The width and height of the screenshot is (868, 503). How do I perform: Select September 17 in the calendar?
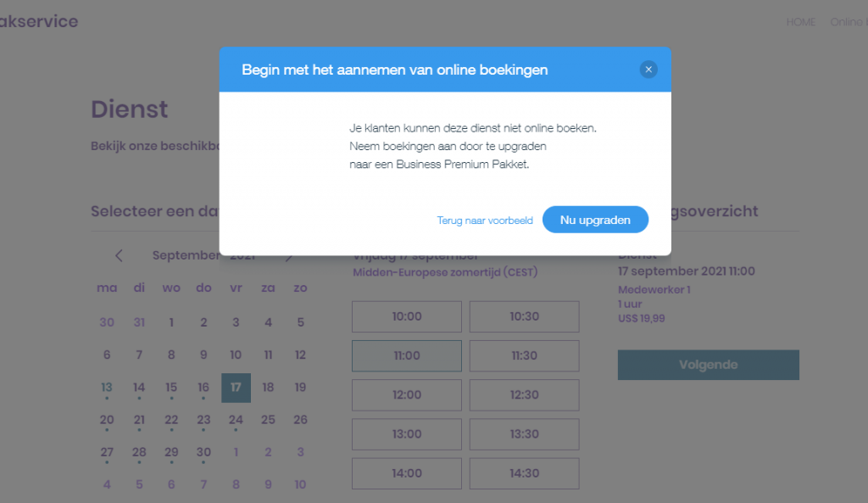pos(236,388)
